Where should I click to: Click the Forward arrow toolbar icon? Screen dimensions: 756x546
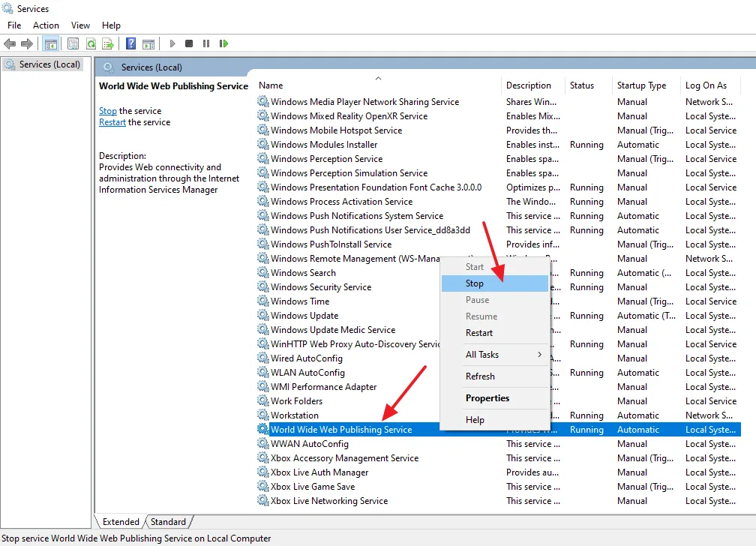point(27,44)
